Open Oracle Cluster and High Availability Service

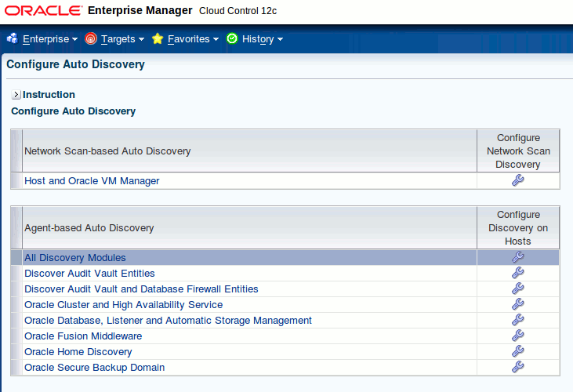coord(124,305)
